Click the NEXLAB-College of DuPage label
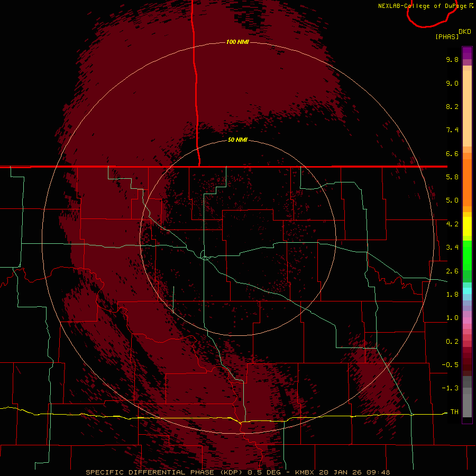 tap(425, 6)
